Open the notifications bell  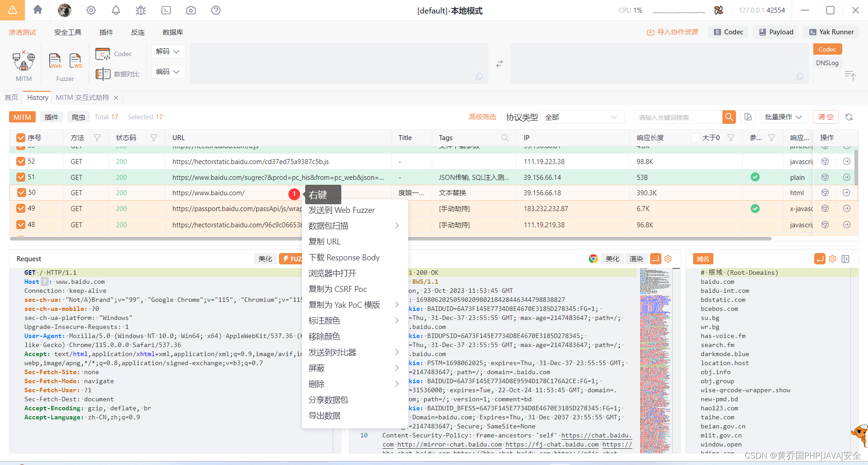click(x=116, y=10)
